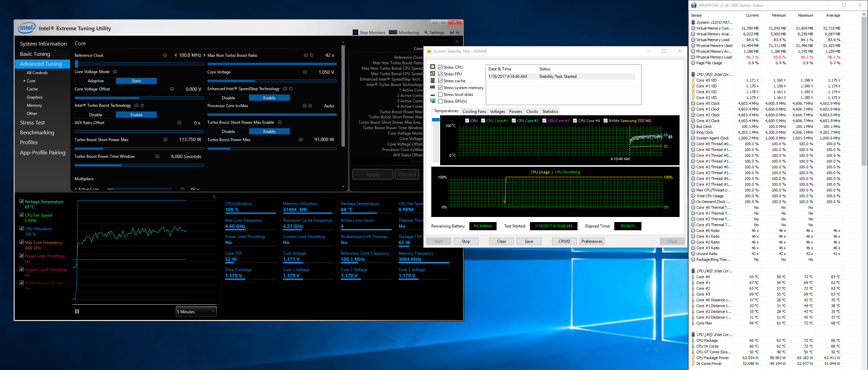Screen dimensions: 868x370
Task: Click the Reference Clock slider handle
Action: click(x=77, y=64)
